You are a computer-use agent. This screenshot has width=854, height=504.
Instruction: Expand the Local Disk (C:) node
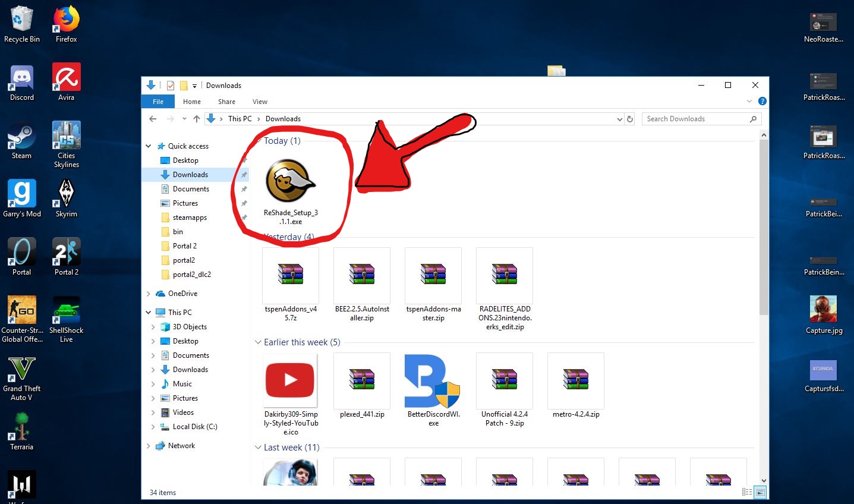[x=153, y=427]
